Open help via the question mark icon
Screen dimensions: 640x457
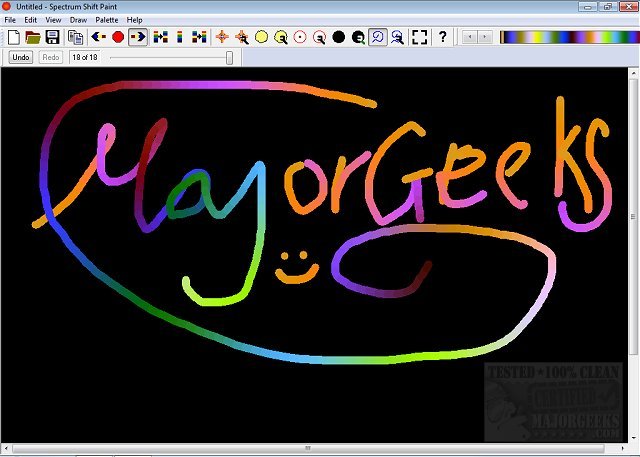pyautogui.click(x=443, y=37)
